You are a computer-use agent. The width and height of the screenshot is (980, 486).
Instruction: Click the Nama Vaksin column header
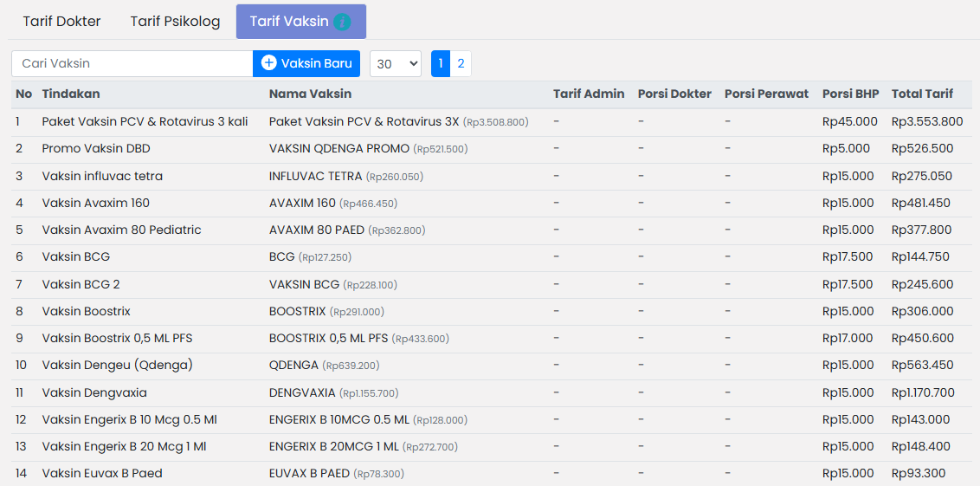[x=310, y=94]
